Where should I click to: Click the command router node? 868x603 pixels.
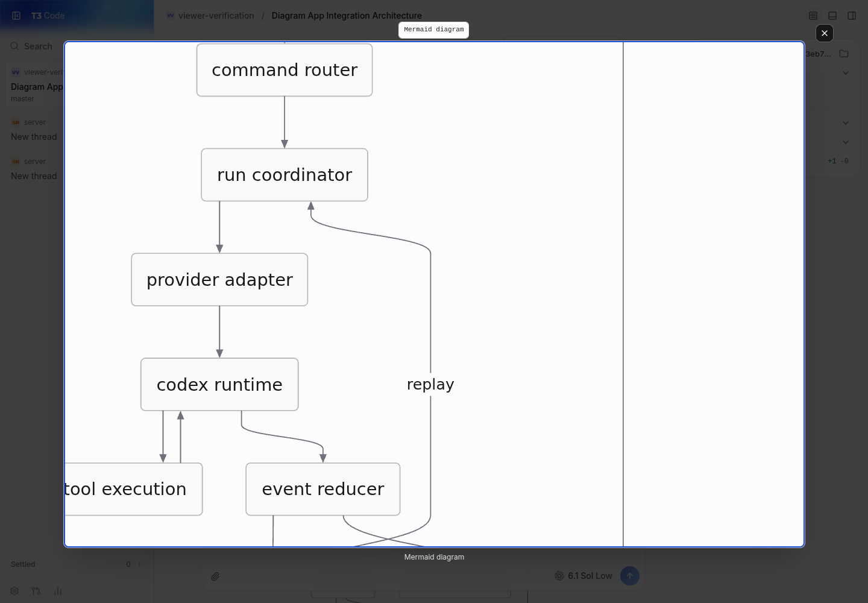coord(285,70)
